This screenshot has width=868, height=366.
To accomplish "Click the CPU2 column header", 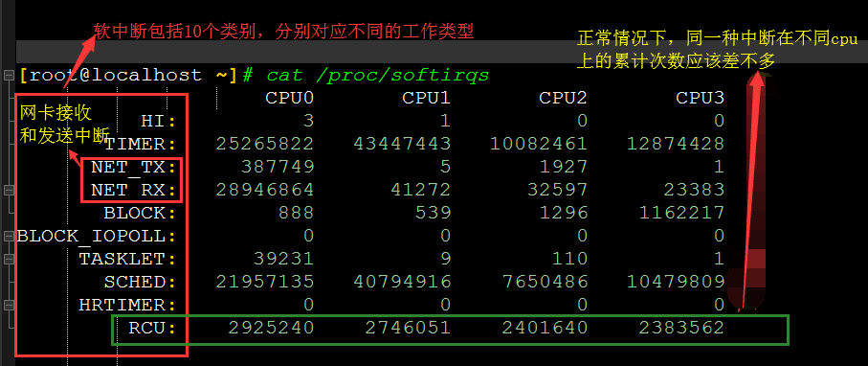I will (563, 98).
